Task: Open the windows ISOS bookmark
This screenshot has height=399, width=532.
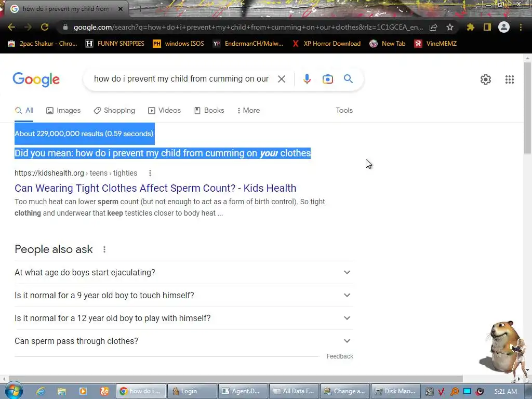Action: pos(179,44)
